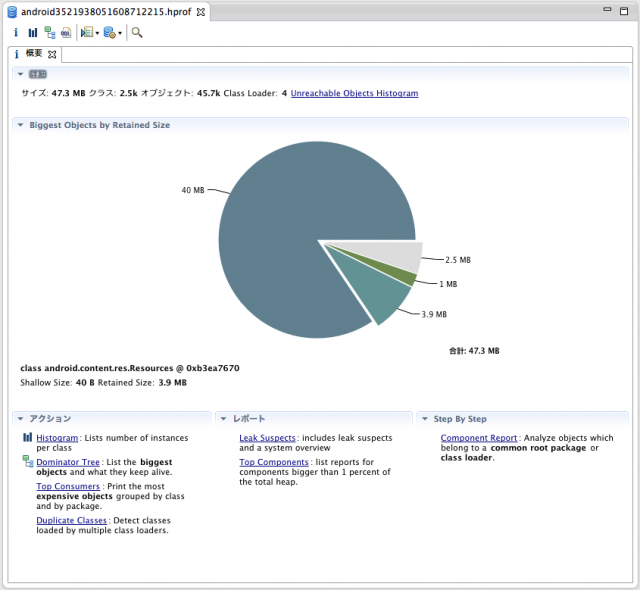Select the 3.9 MB teal pie slice

click(376, 288)
